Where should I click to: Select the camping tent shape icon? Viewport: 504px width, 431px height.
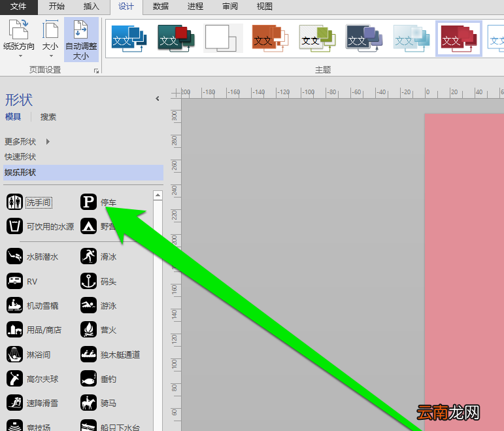pyautogui.click(x=88, y=226)
